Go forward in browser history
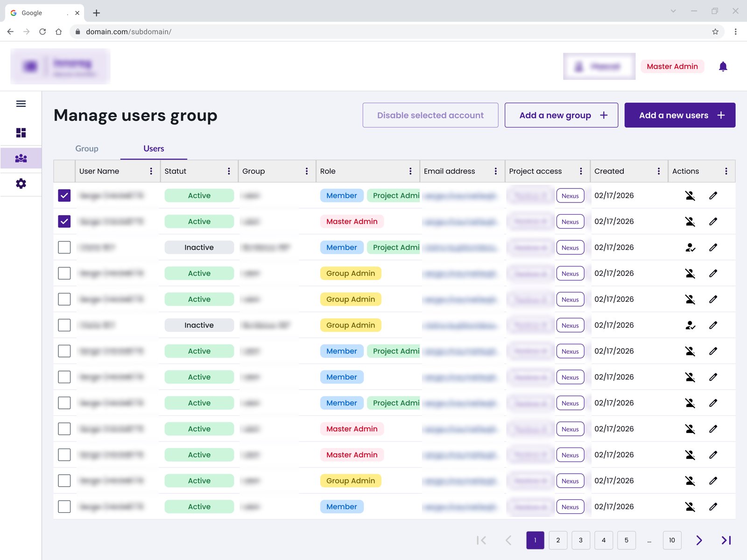The image size is (747, 560). coord(26,32)
